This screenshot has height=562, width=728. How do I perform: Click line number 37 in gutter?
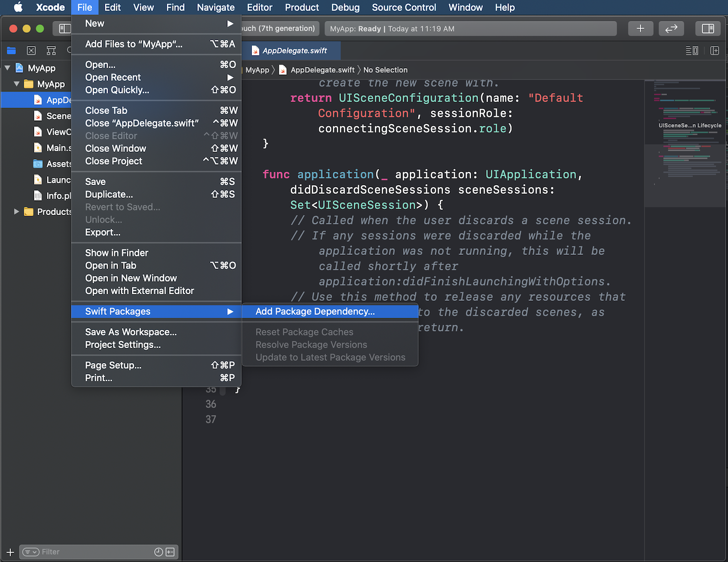tap(211, 420)
